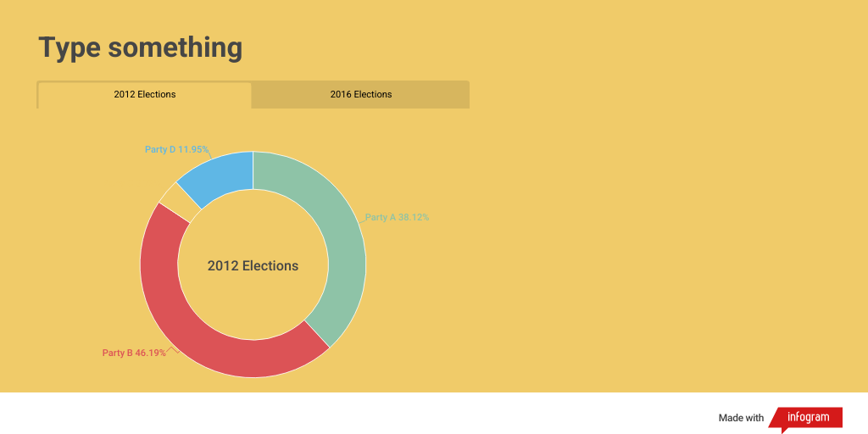Click the word "Type" in the heading
The image size is (868, 434).
tap(70, 47)
